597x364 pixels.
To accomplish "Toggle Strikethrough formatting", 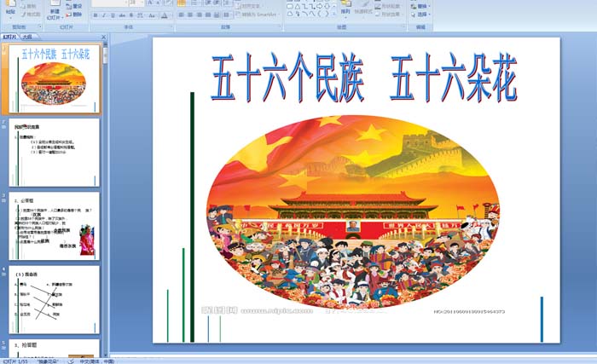I will point(122,15).
